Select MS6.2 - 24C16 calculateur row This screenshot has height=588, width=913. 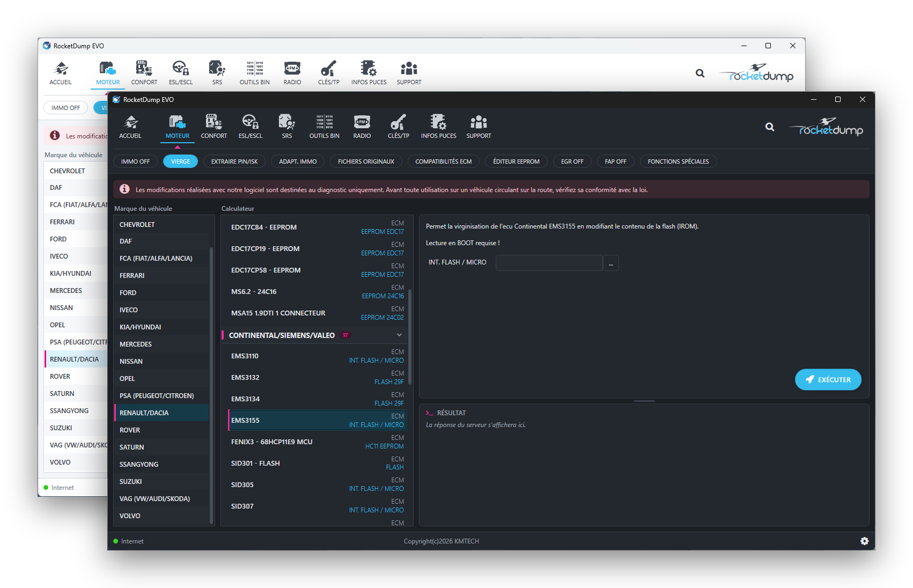tap(316, 291)
